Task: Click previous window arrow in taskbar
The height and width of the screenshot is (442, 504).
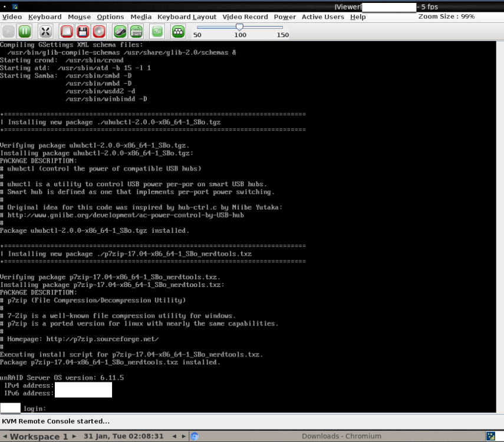Action: (x=174, y=436)
